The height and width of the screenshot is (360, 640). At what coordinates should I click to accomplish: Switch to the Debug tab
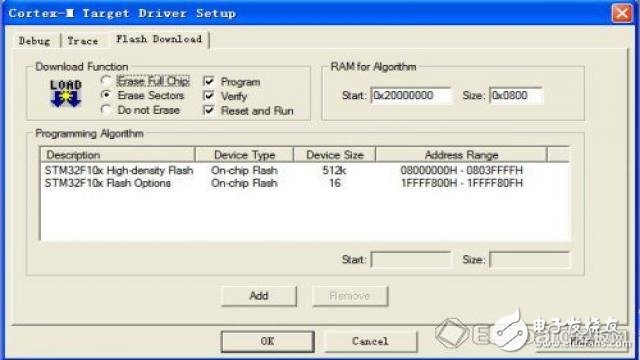pyautogui.click(x=34, y=41)
